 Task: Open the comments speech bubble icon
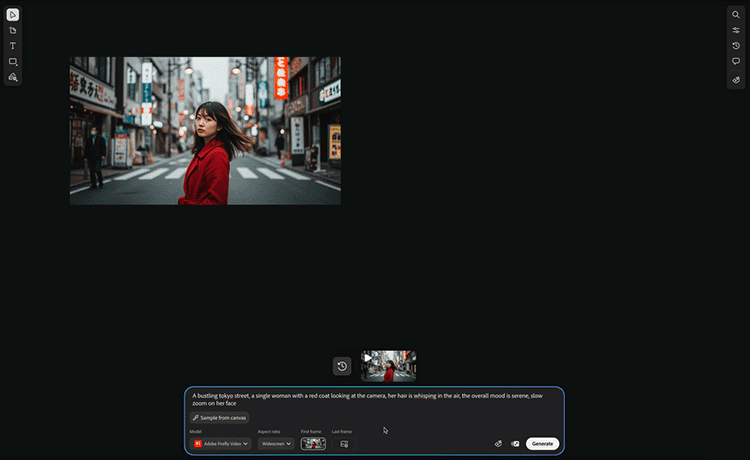click(x=736, y=62)
